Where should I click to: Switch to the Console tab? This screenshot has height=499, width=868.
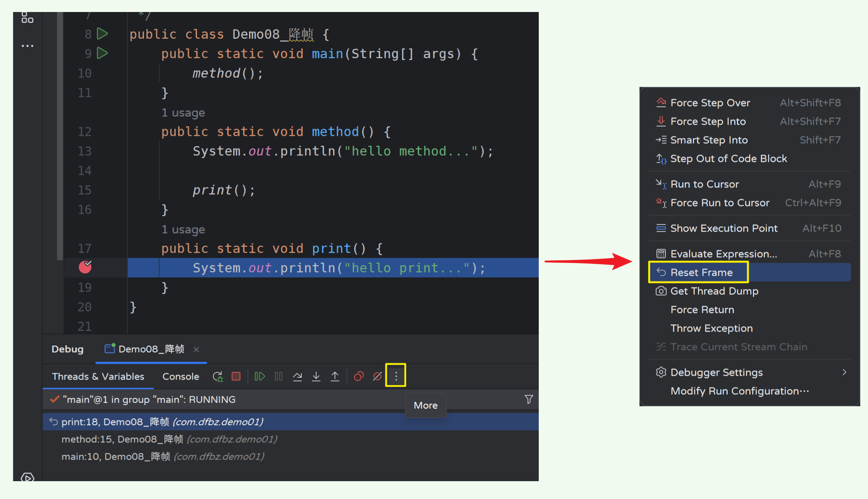(x=180, y=376)
